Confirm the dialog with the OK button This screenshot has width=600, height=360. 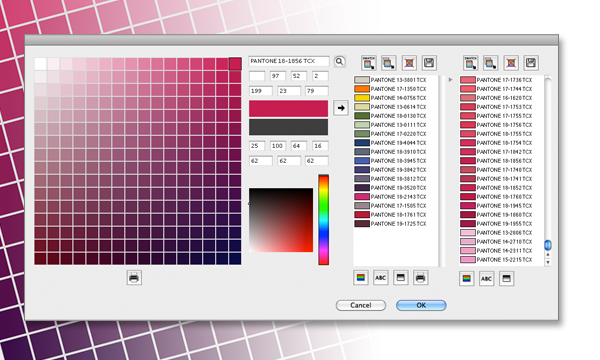(421, 305)
